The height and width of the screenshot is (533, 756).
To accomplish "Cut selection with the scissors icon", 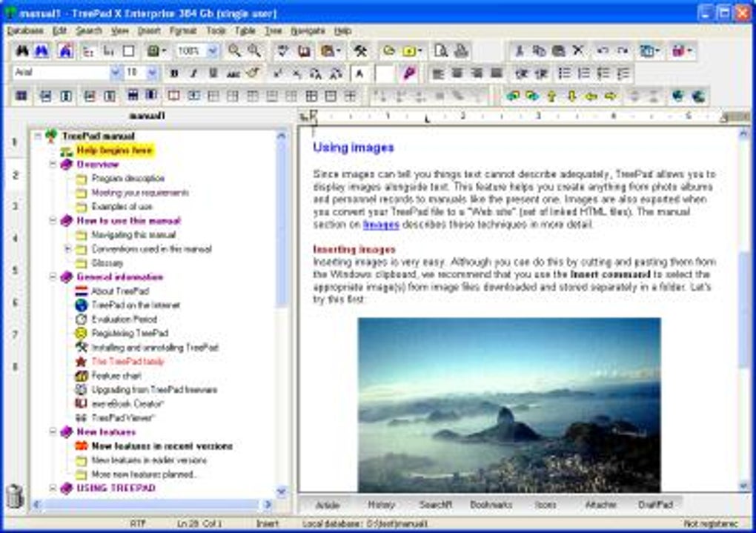I will tap(520, 50).
